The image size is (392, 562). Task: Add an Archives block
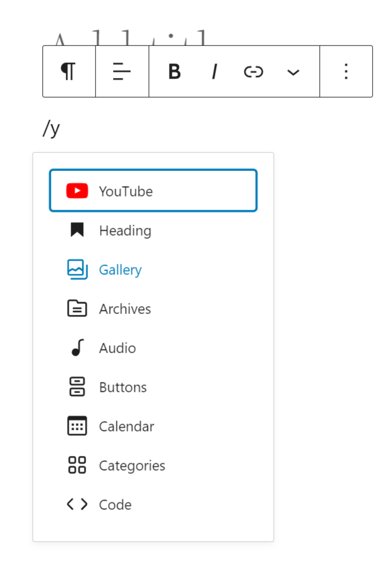pyautogui.click(x=124, y=308)
